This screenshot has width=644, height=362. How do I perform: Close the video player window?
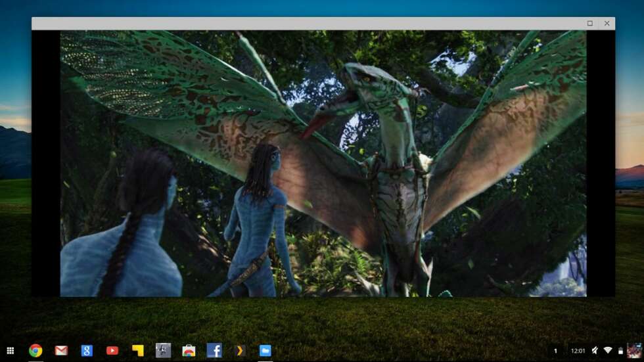(607, 24)
